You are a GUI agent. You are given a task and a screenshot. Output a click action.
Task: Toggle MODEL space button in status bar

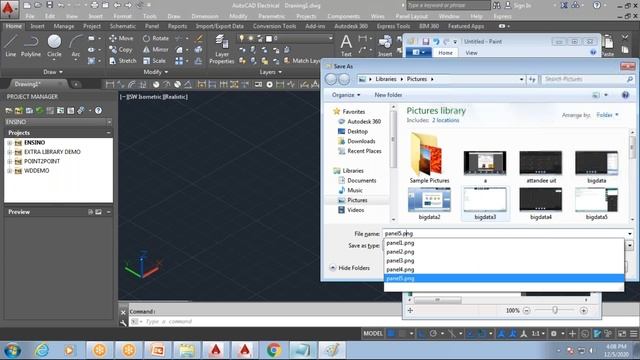point(373,333)
